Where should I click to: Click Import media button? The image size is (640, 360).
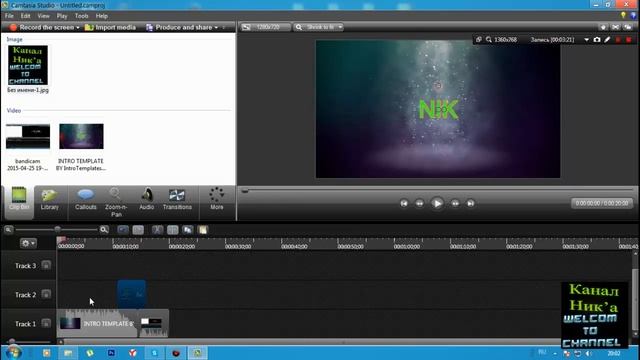pos(110,27)
